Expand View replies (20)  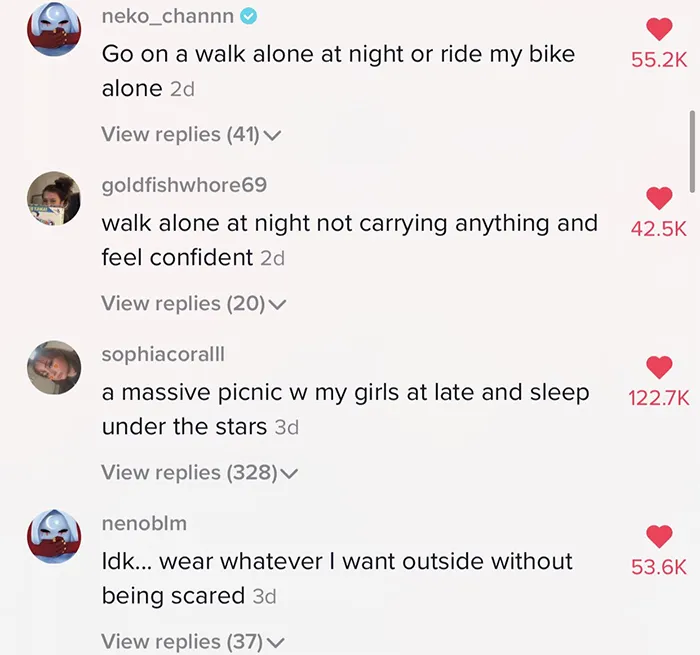click(x=193, y=304)
